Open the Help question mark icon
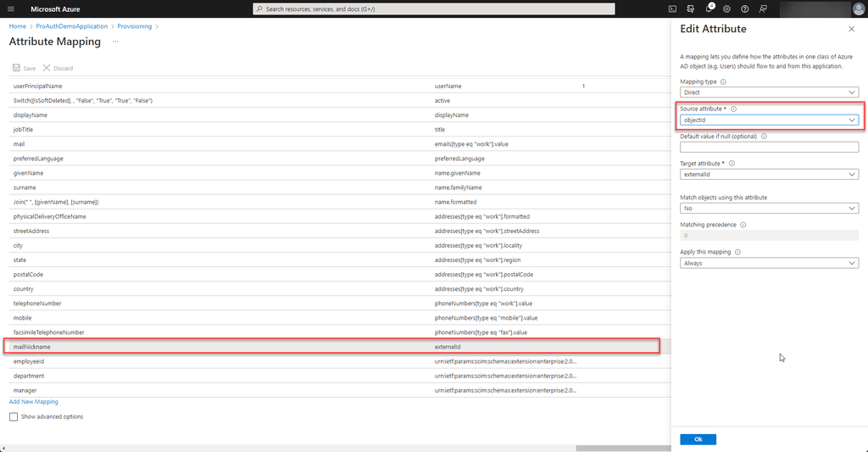 coord(745,8)
